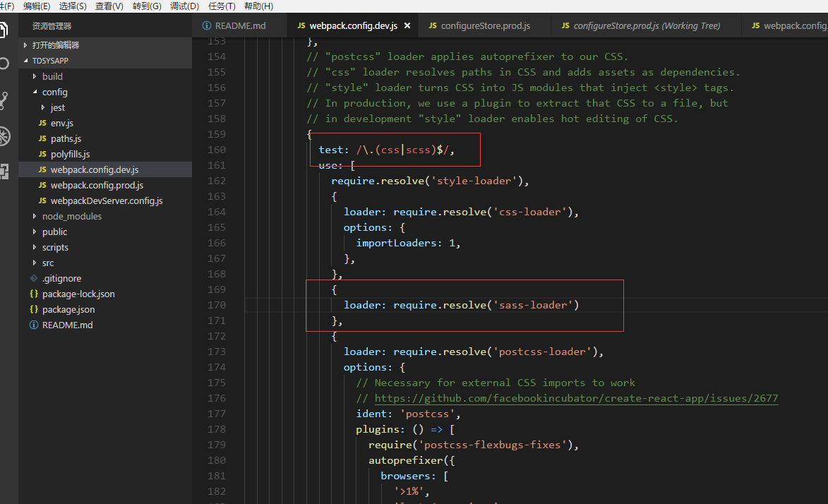The image size is (828, 504).
Task: Switch to the README.md tab
Action: pos(239,26)
